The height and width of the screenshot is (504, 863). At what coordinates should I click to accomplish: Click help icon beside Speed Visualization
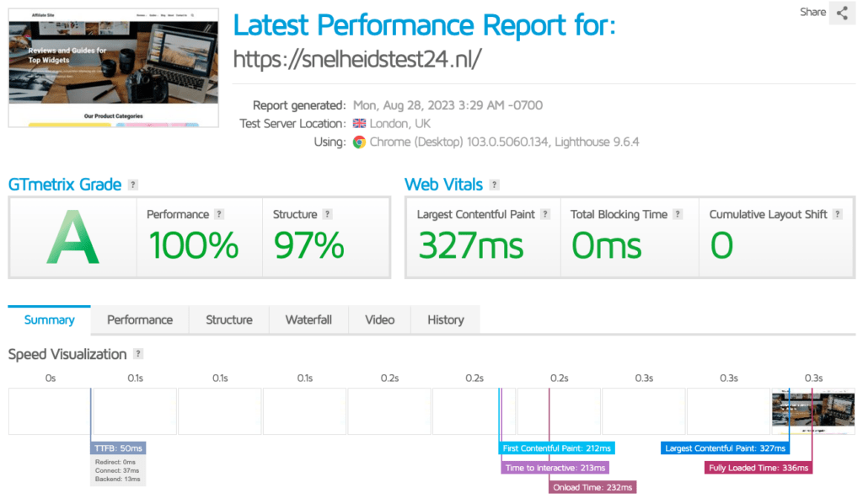click(138, 355)
